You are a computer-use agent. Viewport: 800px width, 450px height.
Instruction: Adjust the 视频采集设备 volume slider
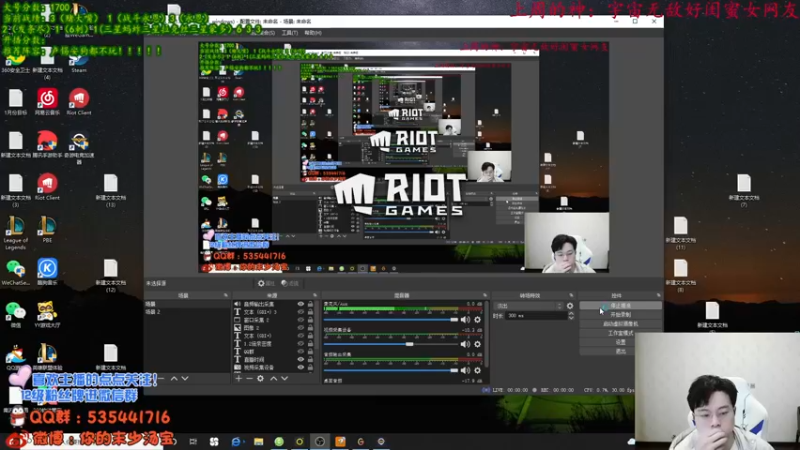(391, 344)
